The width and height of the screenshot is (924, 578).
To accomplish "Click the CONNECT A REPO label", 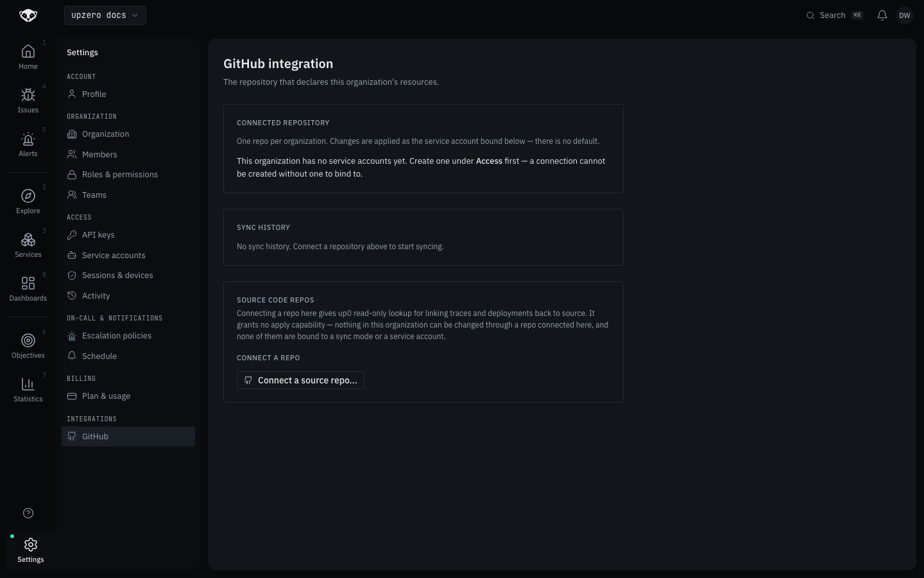I will [x=268, y=358].
